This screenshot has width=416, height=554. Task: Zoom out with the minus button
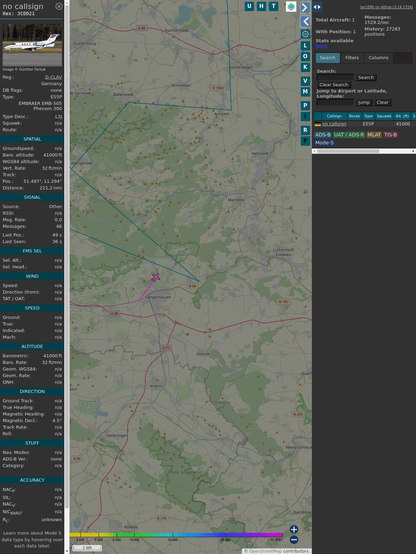pos(294,540)
